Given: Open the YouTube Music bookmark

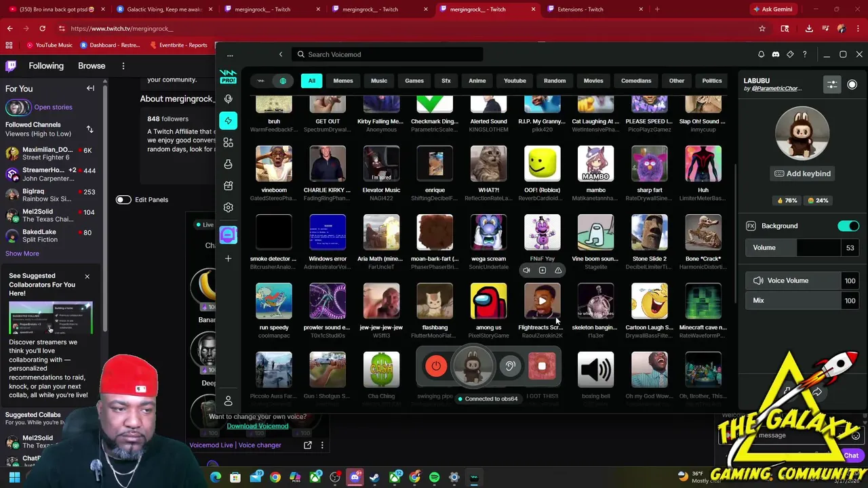Looking at the screenshot, I should point(50,45).
